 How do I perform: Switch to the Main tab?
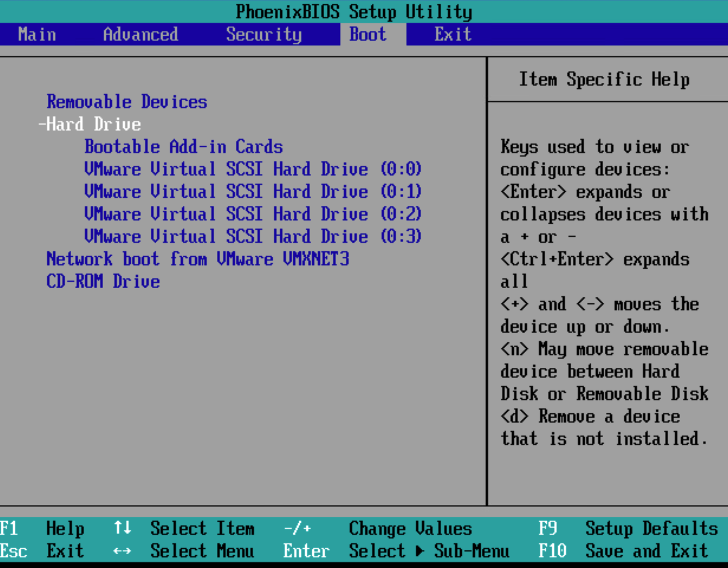pyautogui.click(x=37, y=34)
